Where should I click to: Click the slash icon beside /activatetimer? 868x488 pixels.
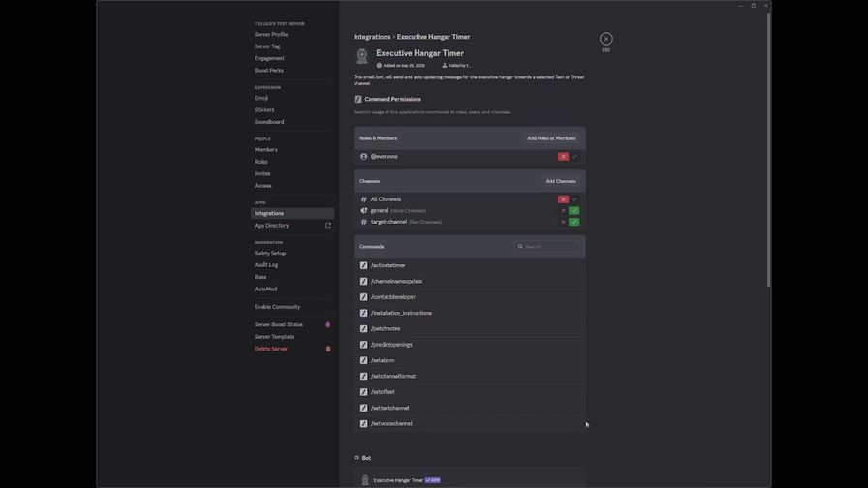364,265
